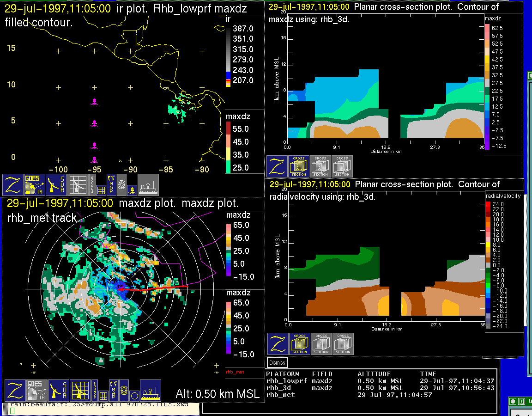
Task: Open the small grid icon in maxdz plot toolbar
Action: click(104, 396)
